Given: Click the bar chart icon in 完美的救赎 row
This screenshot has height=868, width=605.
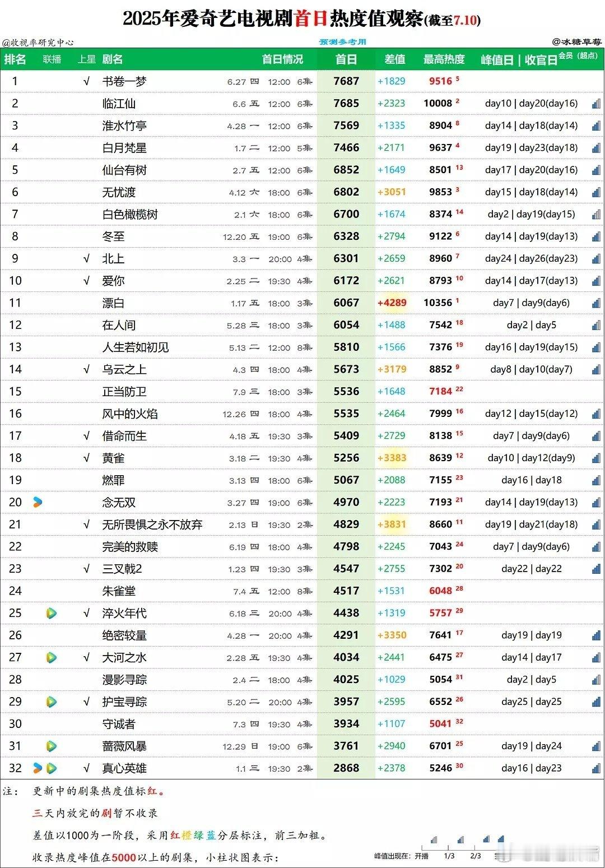Looking at the screenshot, I should click(x=596, y=547).
